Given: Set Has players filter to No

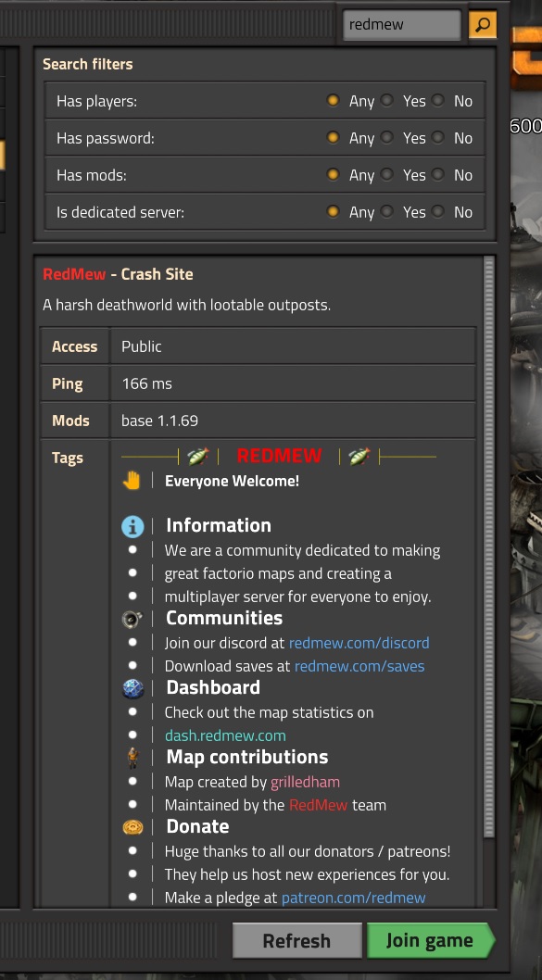Looking at the screenshot, I should click(438, 101).
